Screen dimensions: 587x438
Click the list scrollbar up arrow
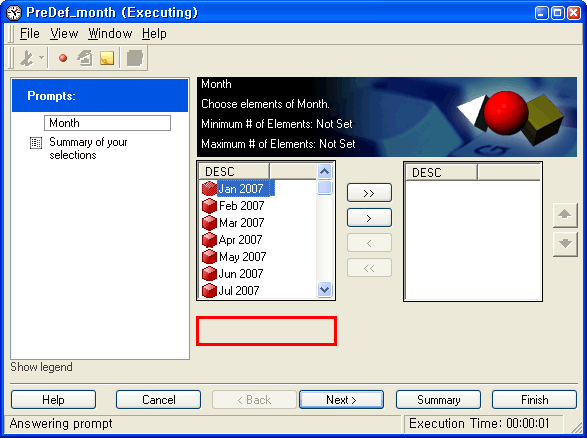coord(324,172)
